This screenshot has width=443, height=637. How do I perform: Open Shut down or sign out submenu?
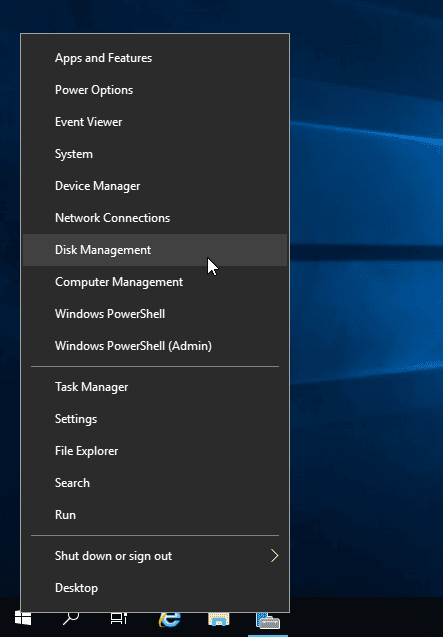pyautogui.click(x=155, y=556)
